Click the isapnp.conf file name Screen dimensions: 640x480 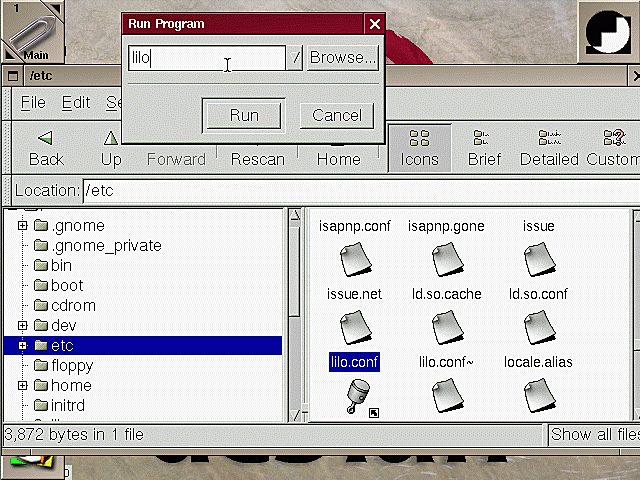click(x=354, y=226)
